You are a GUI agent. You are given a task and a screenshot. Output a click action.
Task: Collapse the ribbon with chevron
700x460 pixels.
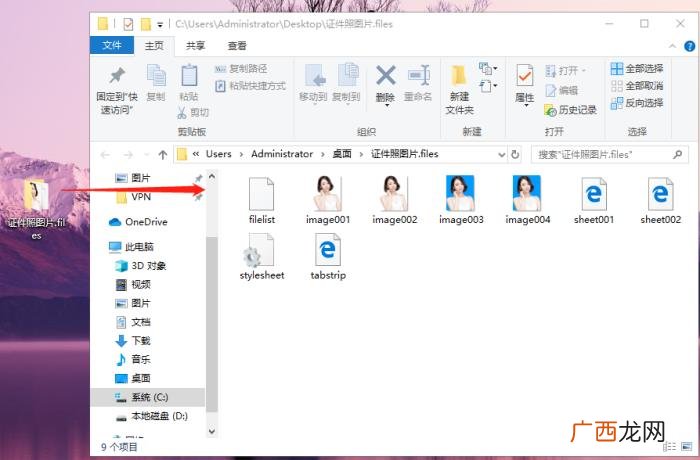pyautogui.click(x=672, y=46)
